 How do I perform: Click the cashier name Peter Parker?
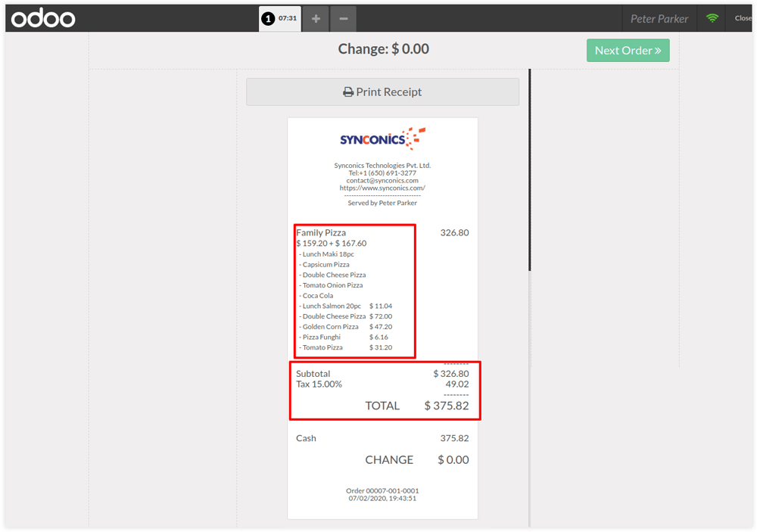point(659,18)
